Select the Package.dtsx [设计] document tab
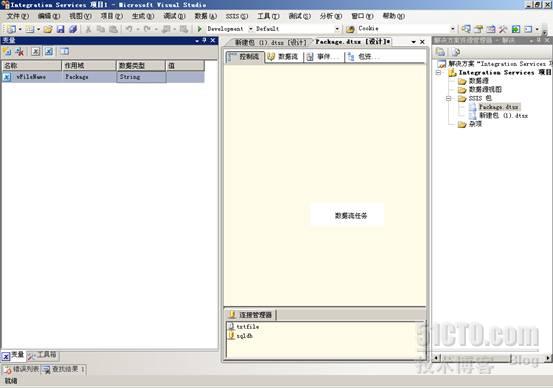 tap(352, 42)
